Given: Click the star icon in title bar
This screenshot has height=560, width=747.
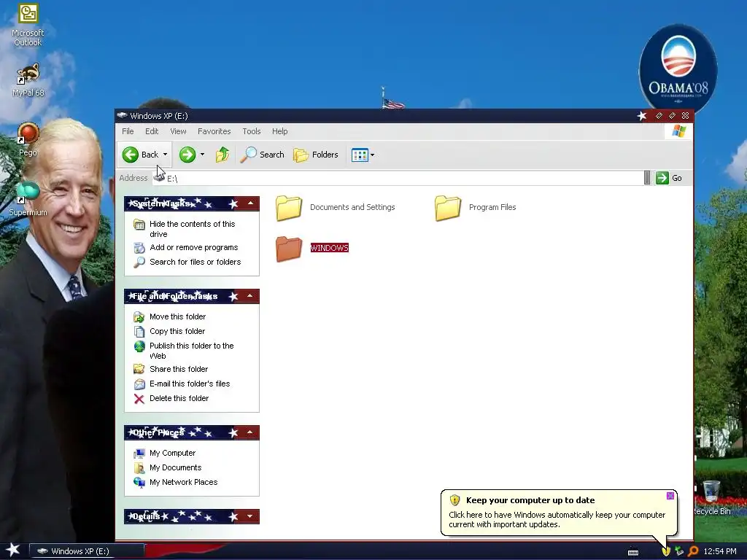Looking at the screenshot, I should click(642, 116).
